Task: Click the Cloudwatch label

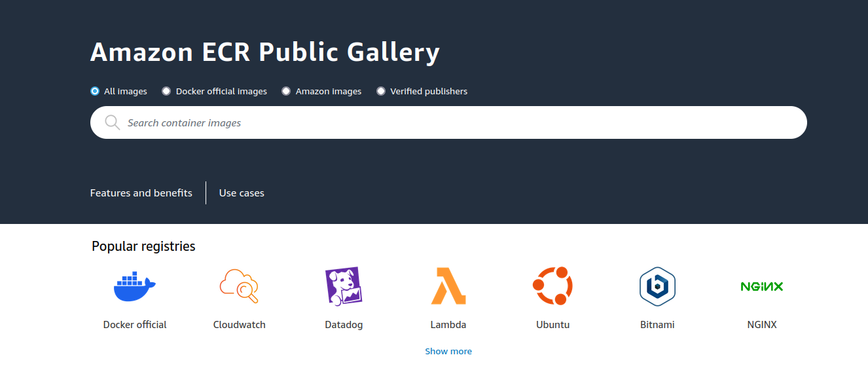Action: [240, 324]
